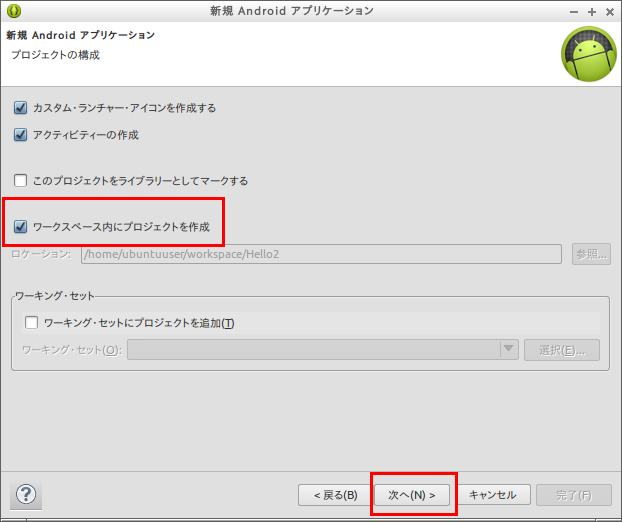The width and height of the screenshot is (622, 522).
Task: Minimize the dialog window
Action: tap(574, 12)
